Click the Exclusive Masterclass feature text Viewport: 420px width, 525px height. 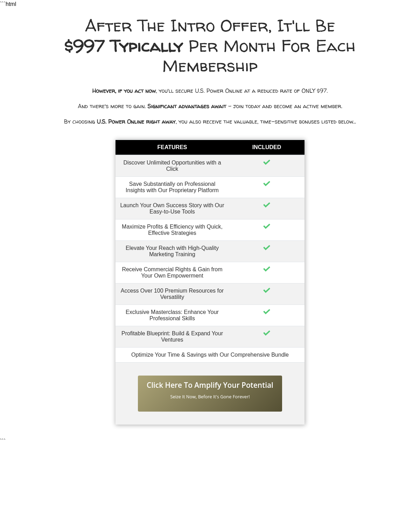[x=172, y=315]
